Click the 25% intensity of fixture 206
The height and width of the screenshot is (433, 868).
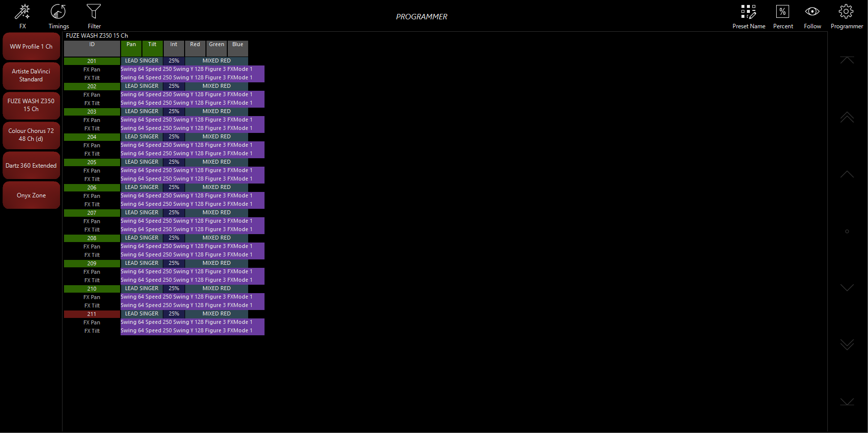174,187
